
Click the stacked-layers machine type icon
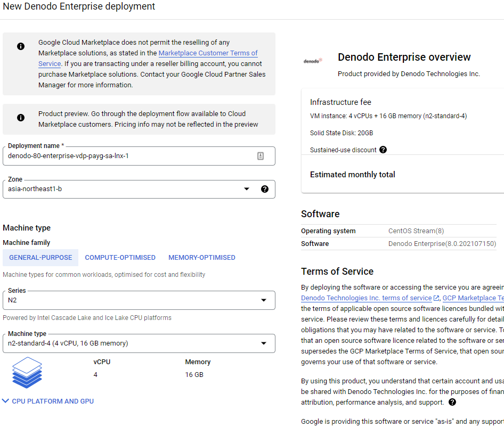pos(27,372)
